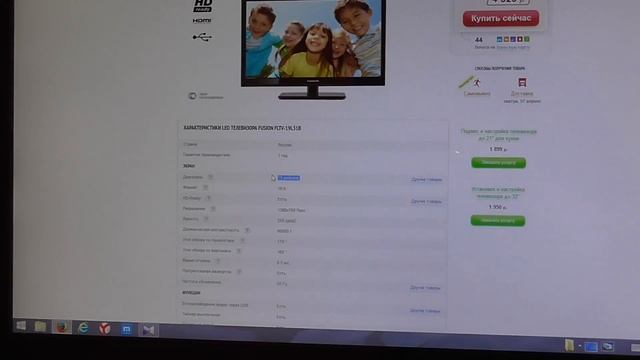Viewport: 640px width, 360px height.
Task: Launch Yandex Browser from the taskbar
Action: [x=105, y=328]
